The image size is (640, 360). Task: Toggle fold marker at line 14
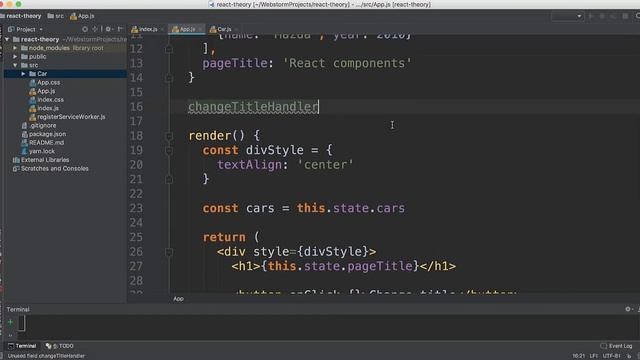pyautogui.click(x=169, y=78)
